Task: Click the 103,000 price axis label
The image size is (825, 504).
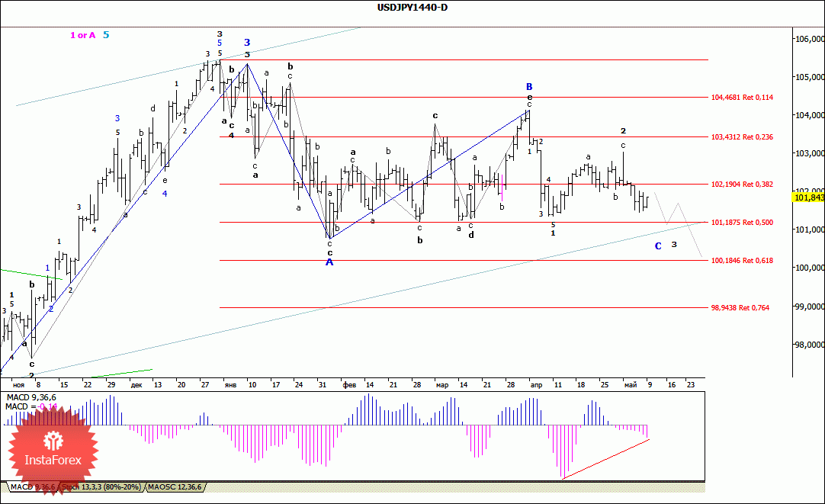Action: (809, 153)
